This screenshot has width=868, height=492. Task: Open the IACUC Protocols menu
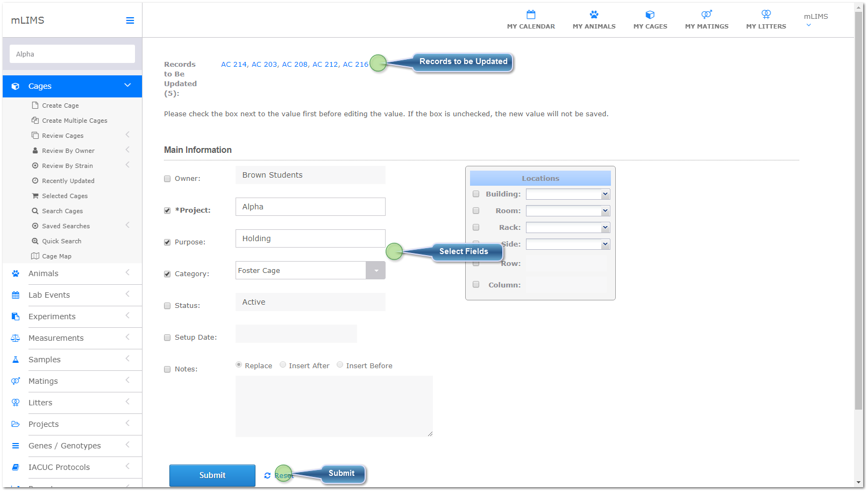[72, 467]
